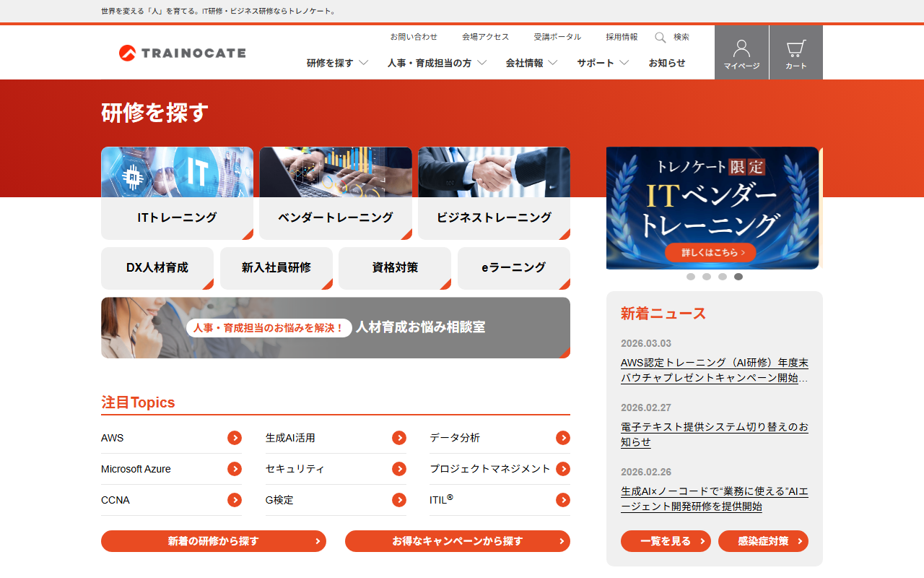Click the arrow icon beside データ分析
Image resolution: width=924 pixels, height=578 pixels.
[563, 438]
